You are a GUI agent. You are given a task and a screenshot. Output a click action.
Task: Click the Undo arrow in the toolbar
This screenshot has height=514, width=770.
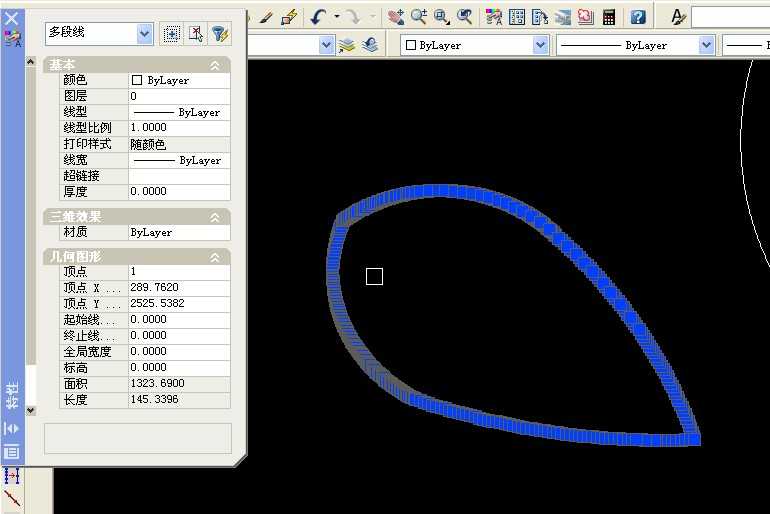[318, 17]
